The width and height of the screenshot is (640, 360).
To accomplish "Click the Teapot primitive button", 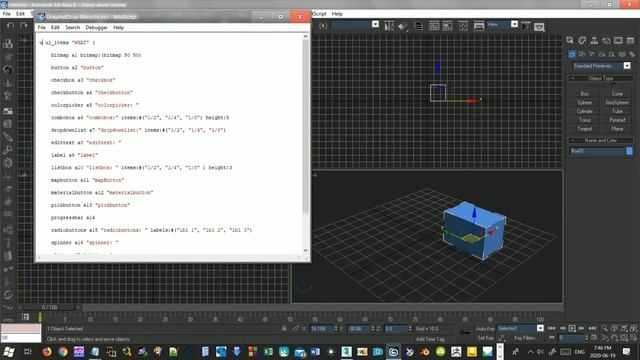I will click(584, 129).
